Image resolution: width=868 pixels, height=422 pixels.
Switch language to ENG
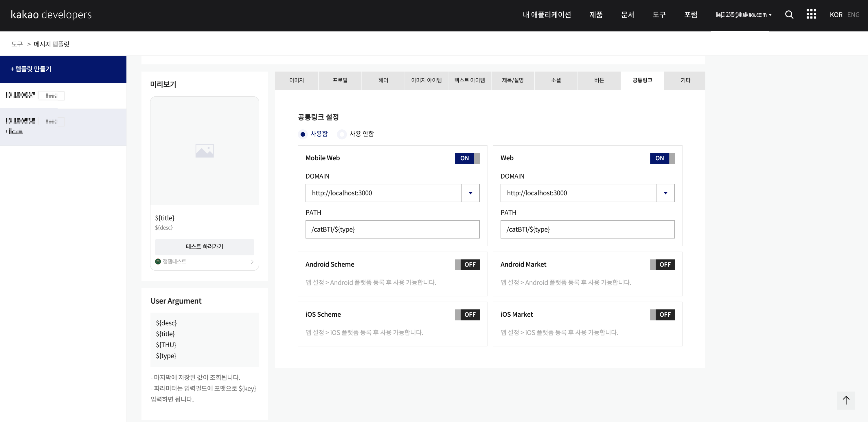[853, 15]
